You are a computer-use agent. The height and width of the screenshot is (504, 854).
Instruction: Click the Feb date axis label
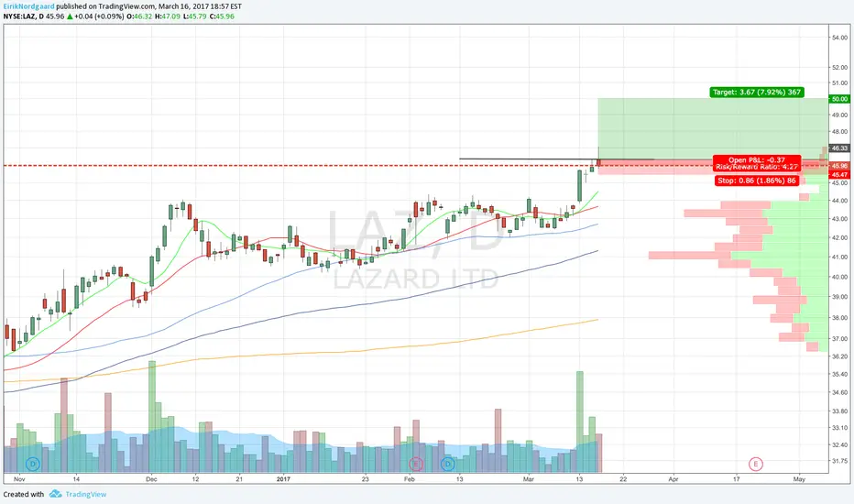pos(409,479)
